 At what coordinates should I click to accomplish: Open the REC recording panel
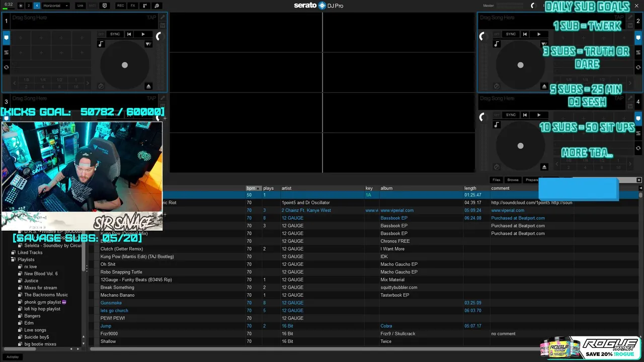point(120,6)
